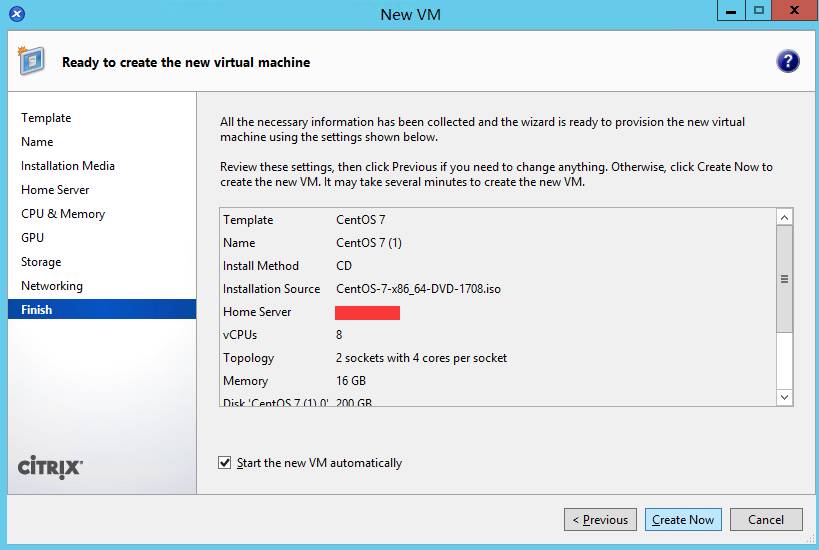Viewport: 819px width, 550px height.
Task: Click the blue help question mark icon
Action: tap(787, 62)
